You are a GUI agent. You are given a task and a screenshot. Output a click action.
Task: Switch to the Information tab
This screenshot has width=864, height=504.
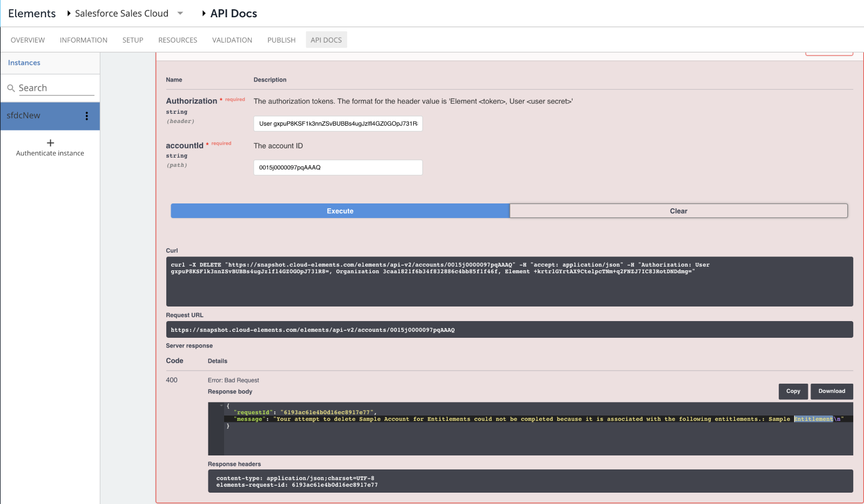(84, 40)
